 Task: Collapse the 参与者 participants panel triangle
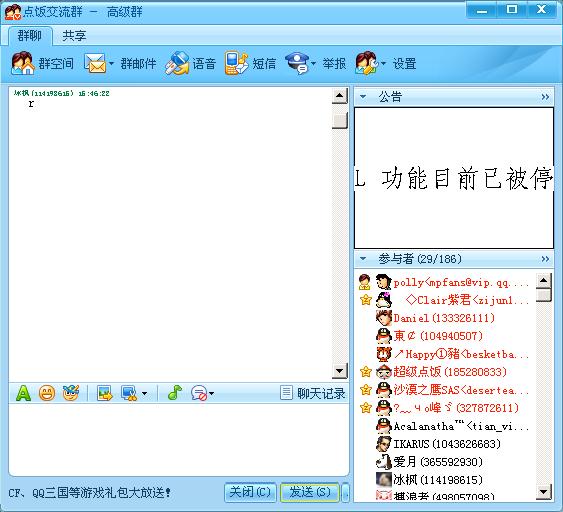pos(363,259)
